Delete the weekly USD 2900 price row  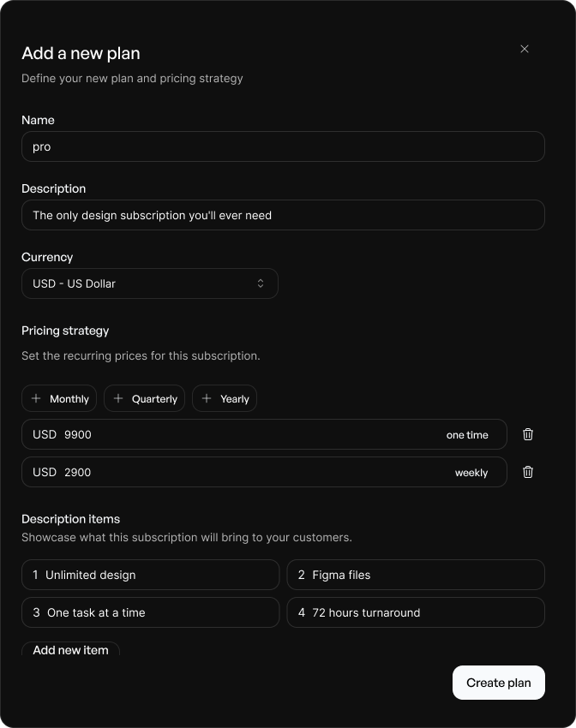pyautogui.click(x=528, y=472)
